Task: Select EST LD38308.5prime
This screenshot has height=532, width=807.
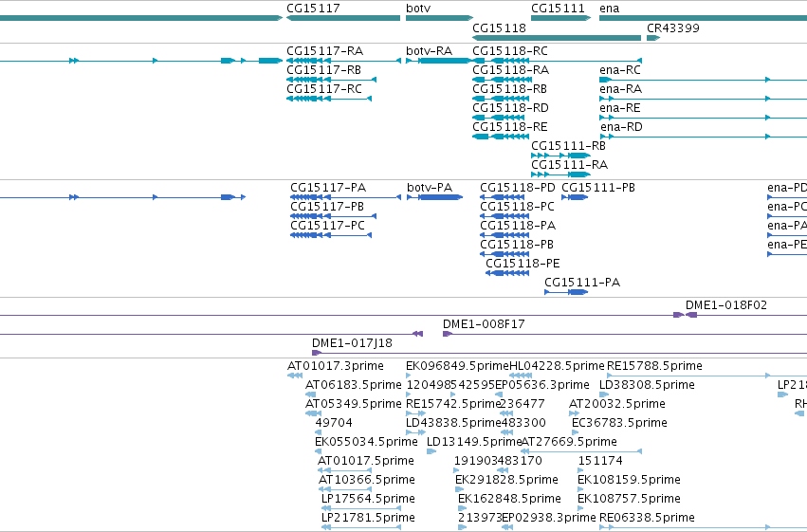Action: (647, 385)
